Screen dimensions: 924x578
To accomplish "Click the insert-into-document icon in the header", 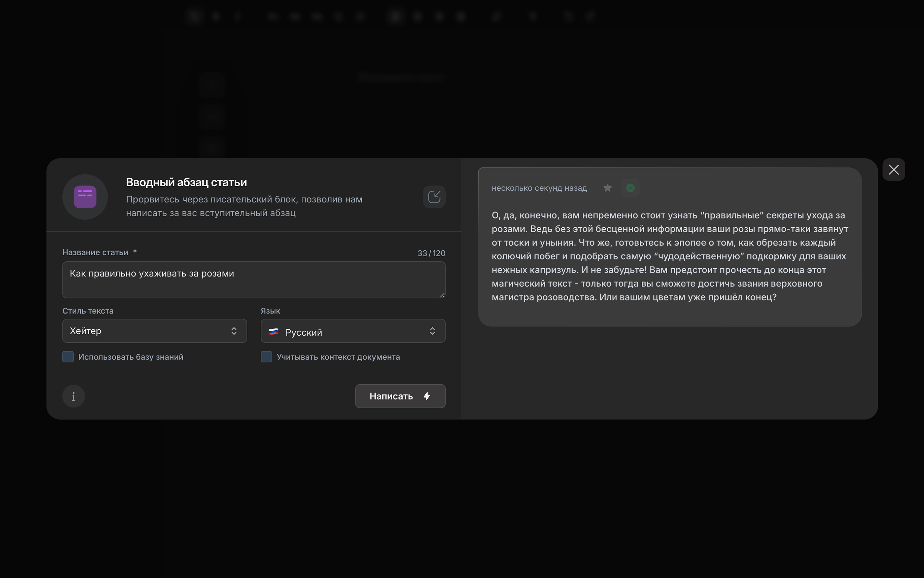I will (434, 197).
